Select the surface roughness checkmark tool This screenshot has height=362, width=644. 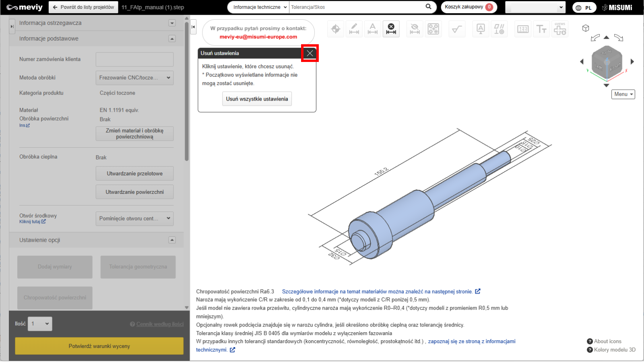457,29
